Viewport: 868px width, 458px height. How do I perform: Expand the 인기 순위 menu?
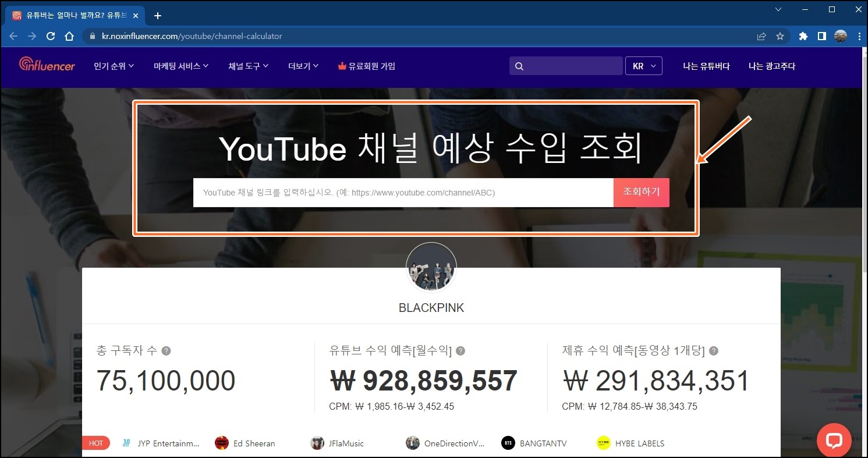coord(114,66)
